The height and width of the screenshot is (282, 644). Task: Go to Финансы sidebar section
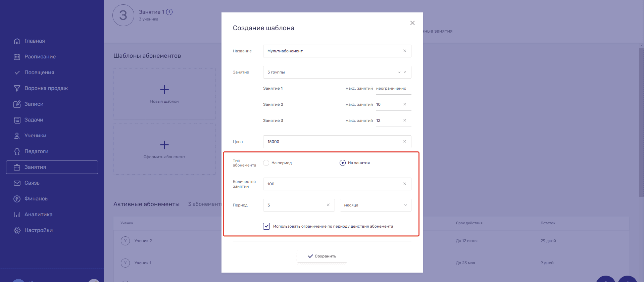pyautogui.click(x=36, y=199)
